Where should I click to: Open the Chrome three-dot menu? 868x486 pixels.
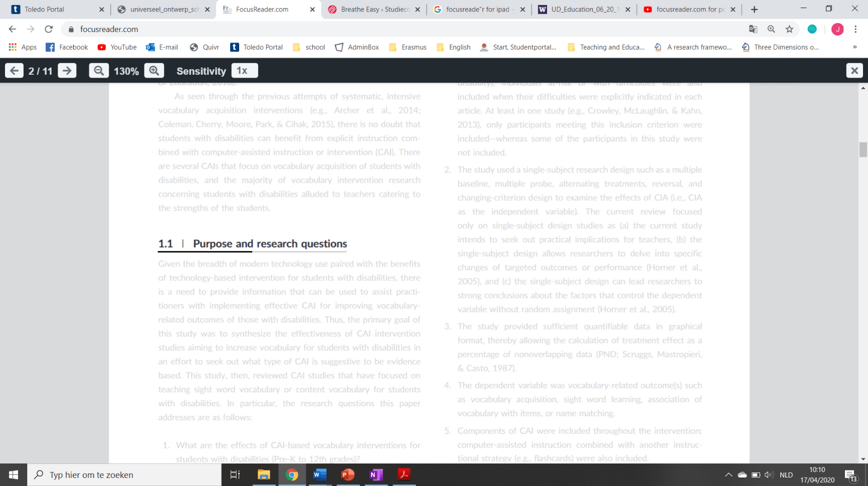point(855,29)
